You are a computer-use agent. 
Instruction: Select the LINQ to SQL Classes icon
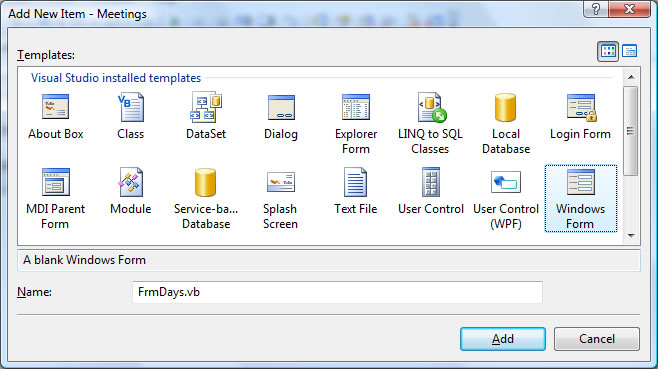[432, 107]
